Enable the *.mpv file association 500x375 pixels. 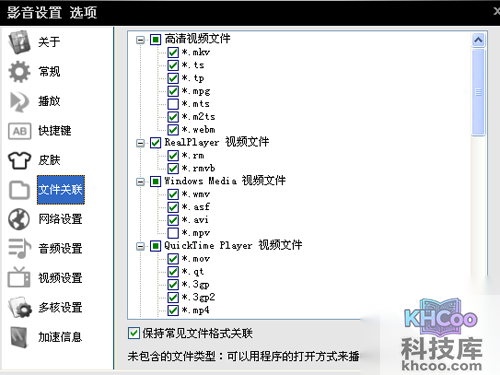coord(173,233)
